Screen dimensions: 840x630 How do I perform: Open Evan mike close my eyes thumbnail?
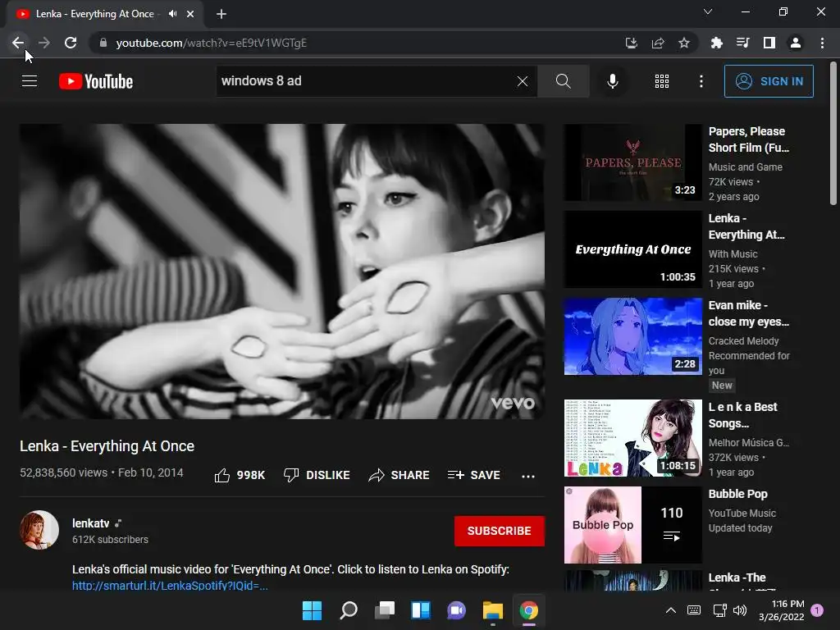(x=632, y=336)
